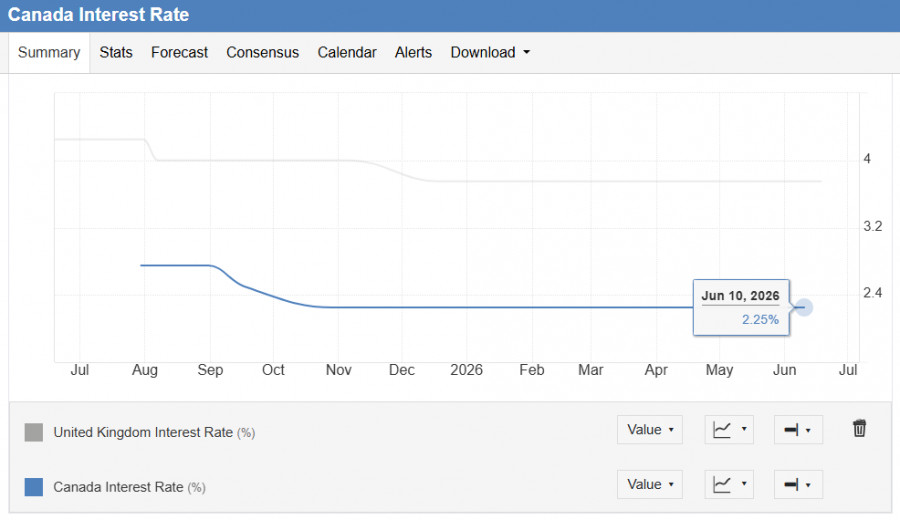Open the Download dropdown menu

tap(490, 52)
